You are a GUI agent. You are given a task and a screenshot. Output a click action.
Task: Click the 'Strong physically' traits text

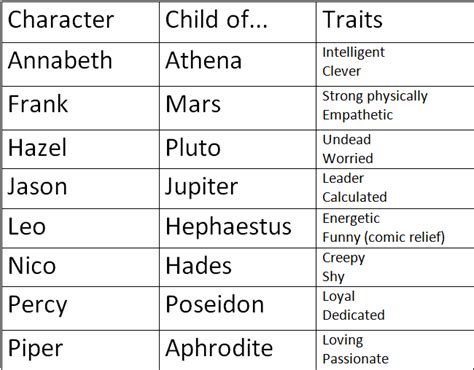tap(375, 97)
